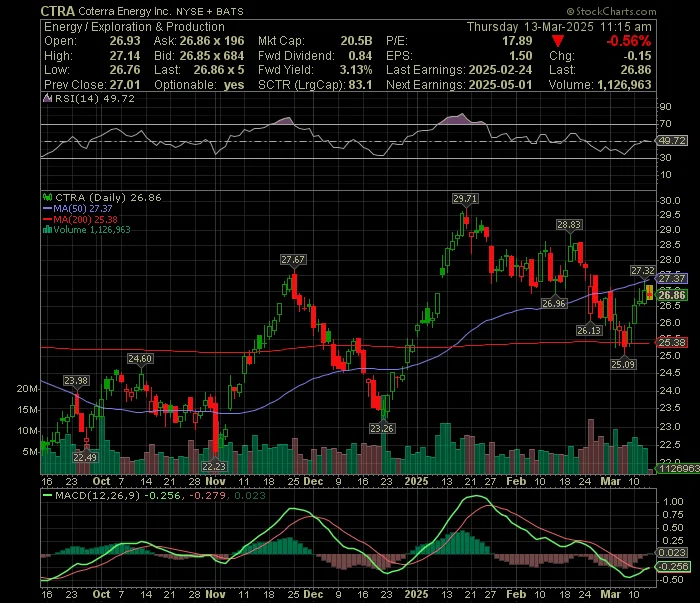Click the Chg value -0.15

(638, 56)
